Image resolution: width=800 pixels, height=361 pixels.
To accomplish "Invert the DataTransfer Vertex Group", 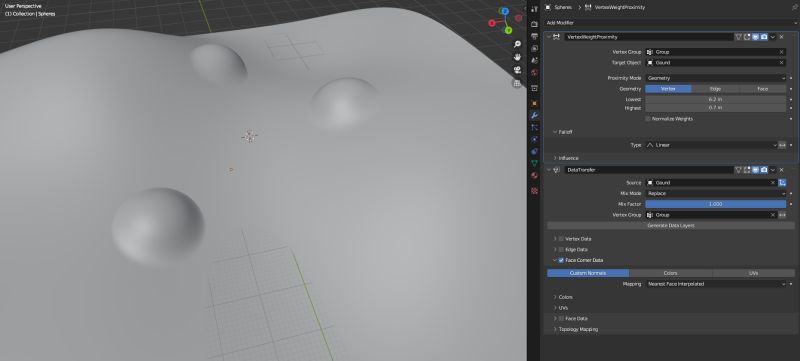I will click(782, 215).
